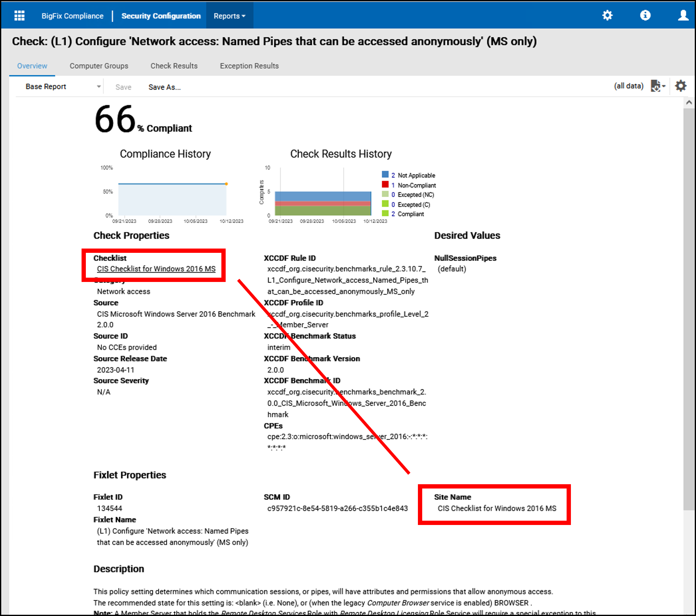
Task: Click the BigFix Compliance title link
Action: click(x=73, y=16)
